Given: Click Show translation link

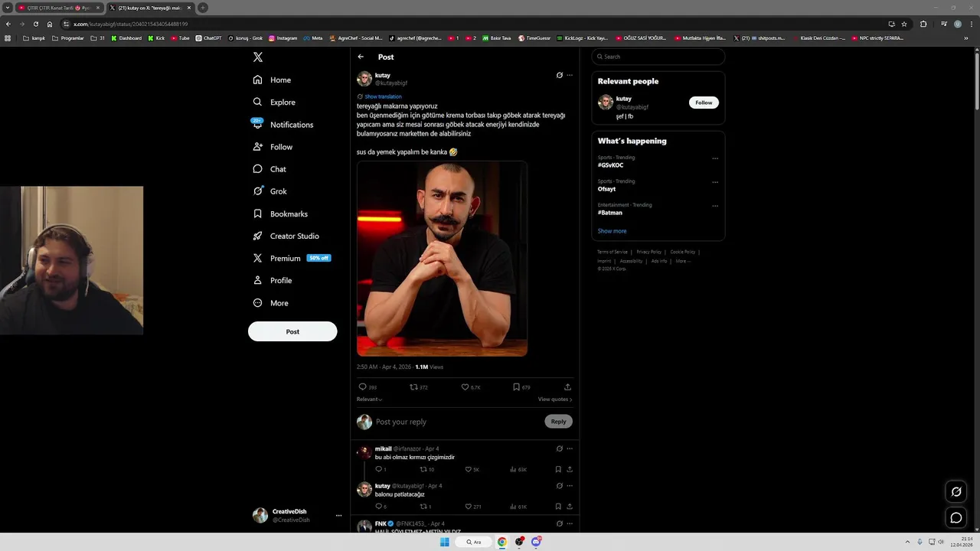Looking at the screenshot, I should point(383,96).
